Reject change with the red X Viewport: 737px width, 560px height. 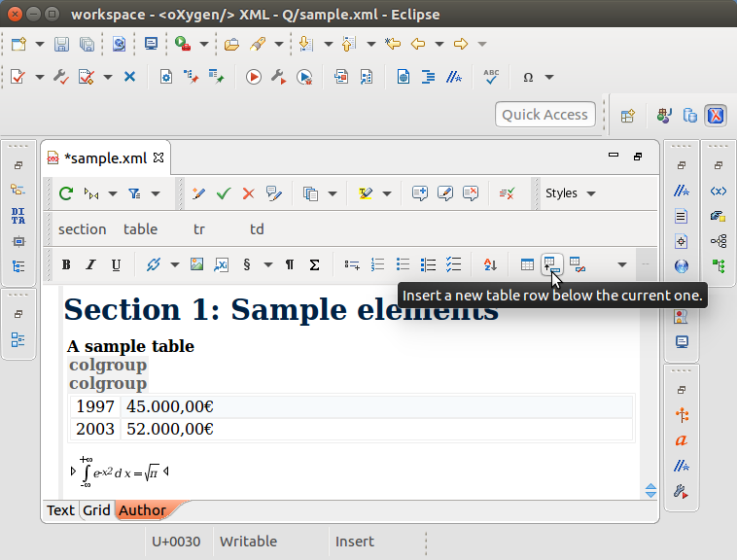[248, 193]
